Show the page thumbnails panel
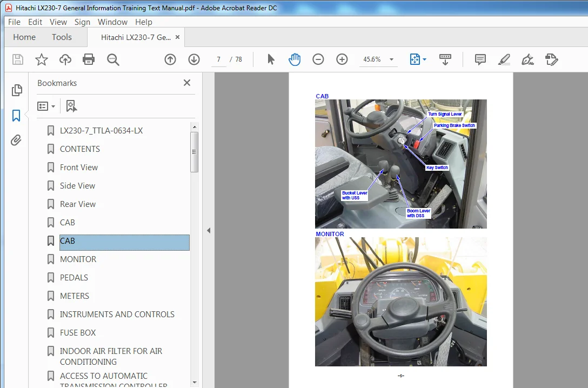 click(x=17, y=90)
